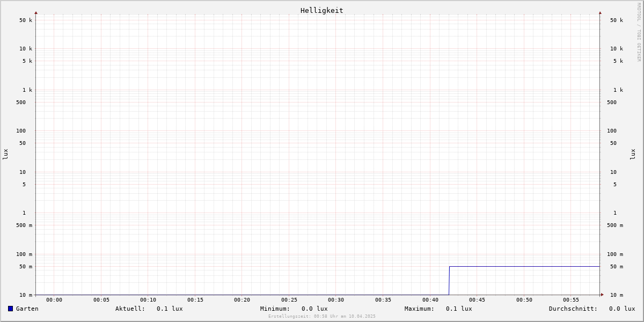
Task: Click the Erstellungszeit timestamp footer text
Action: click(322, 316)
